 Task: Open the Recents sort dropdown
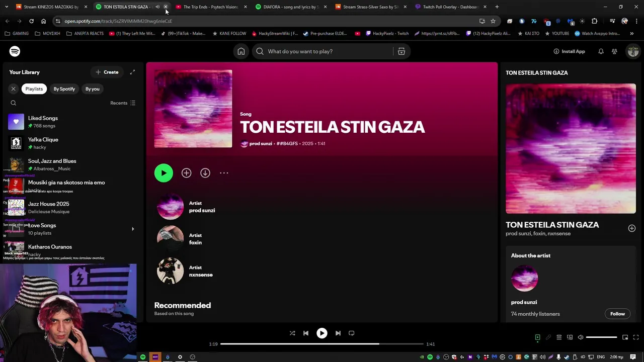pos(123,103)
